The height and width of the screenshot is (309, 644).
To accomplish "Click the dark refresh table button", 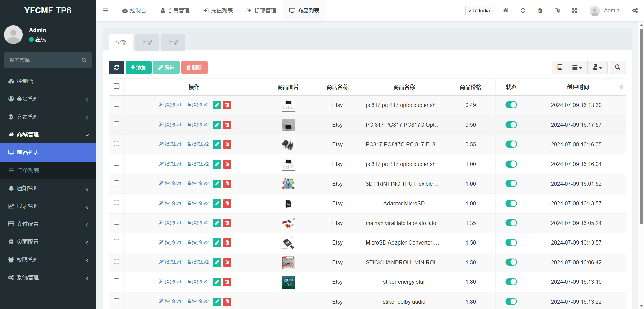I will [116, 68].
